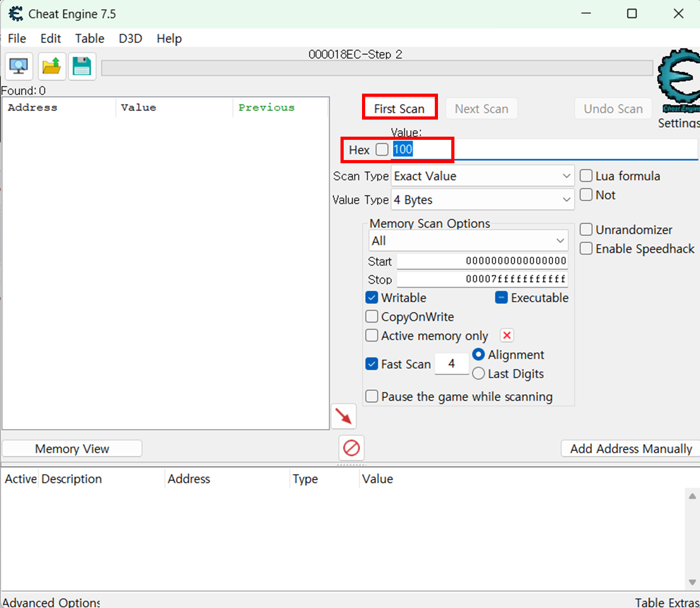
Task: Open Memory View
Action: click(x=72, y=449)
